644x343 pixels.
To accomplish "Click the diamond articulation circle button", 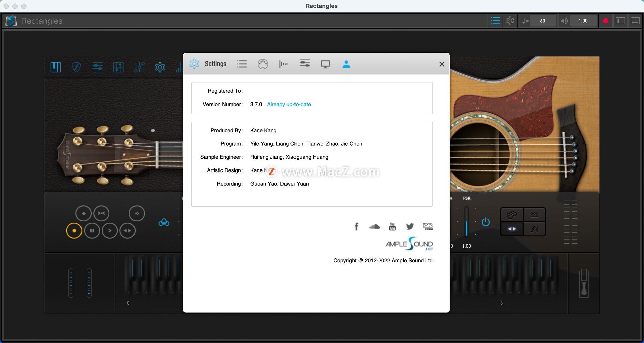I will 84,213.
